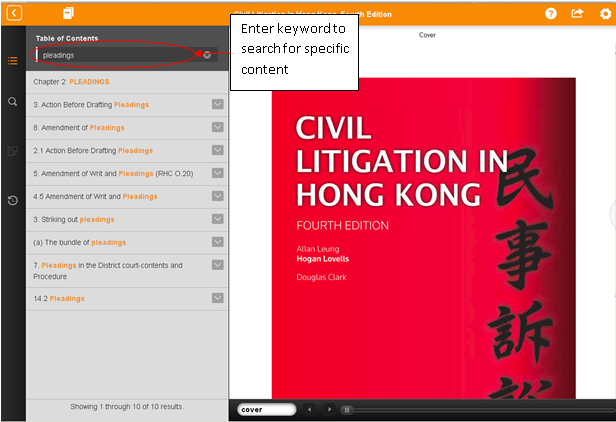616x422 pixels.
Task: Click the Showing 1 through 10 results text
Action: click(127, 407)
